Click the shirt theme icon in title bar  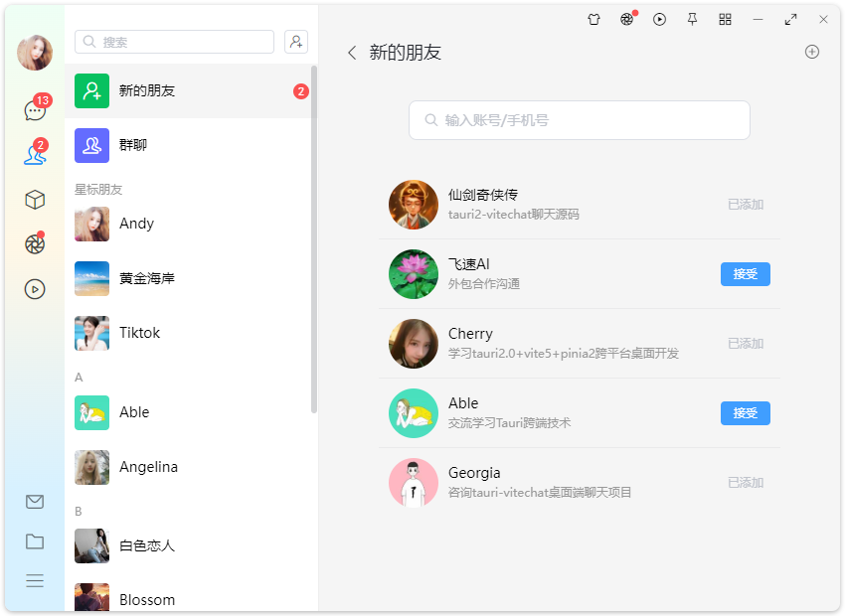pos(593,19)
